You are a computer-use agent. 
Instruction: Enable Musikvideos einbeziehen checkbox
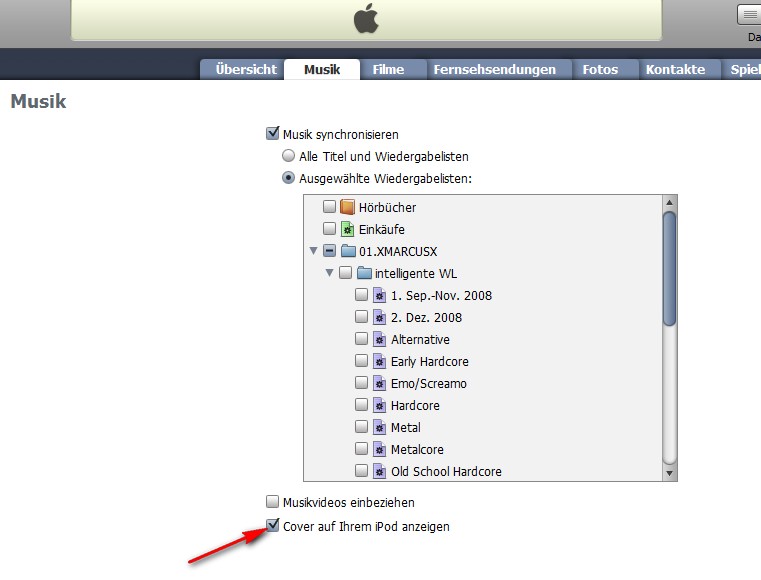[x=273, y=501]
